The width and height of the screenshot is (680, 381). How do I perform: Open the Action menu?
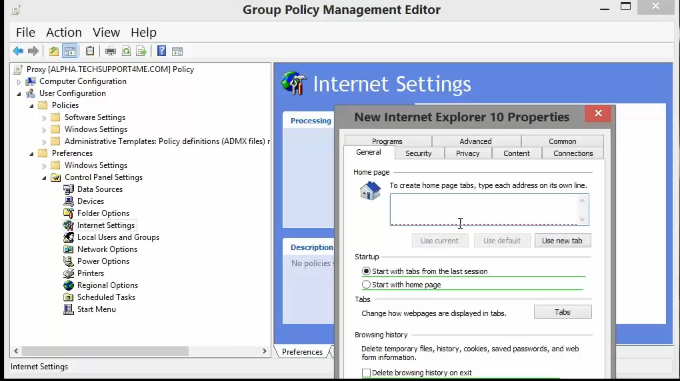(x=64, y=33)
